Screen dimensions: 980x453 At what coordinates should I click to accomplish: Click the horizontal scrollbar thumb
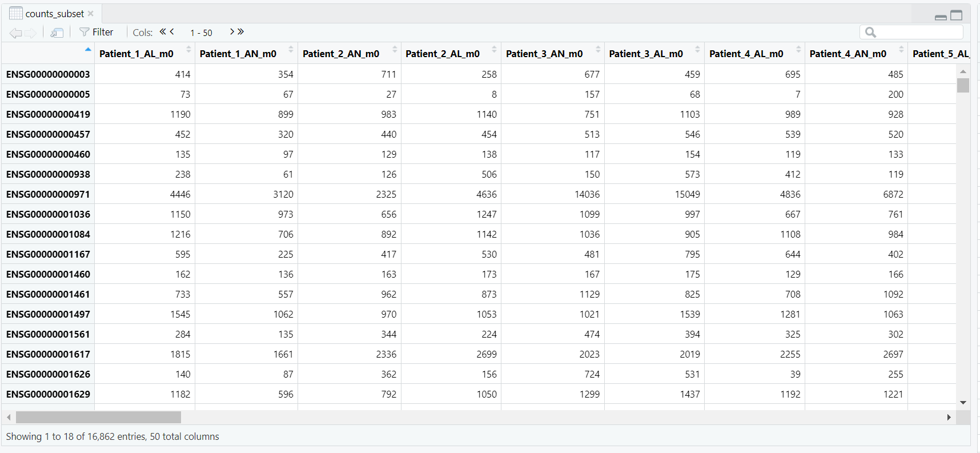click(98, 418)
